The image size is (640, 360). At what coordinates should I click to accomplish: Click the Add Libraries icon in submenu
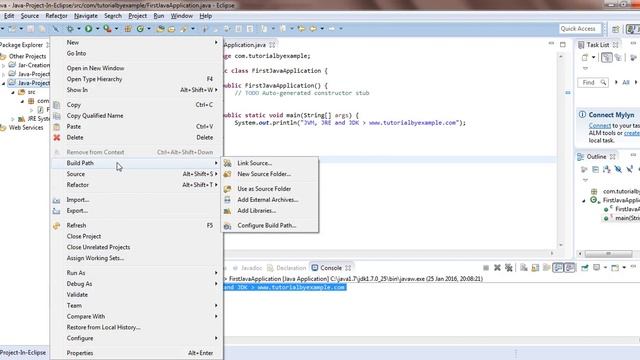pyautogui.click(x=228, y=211)
